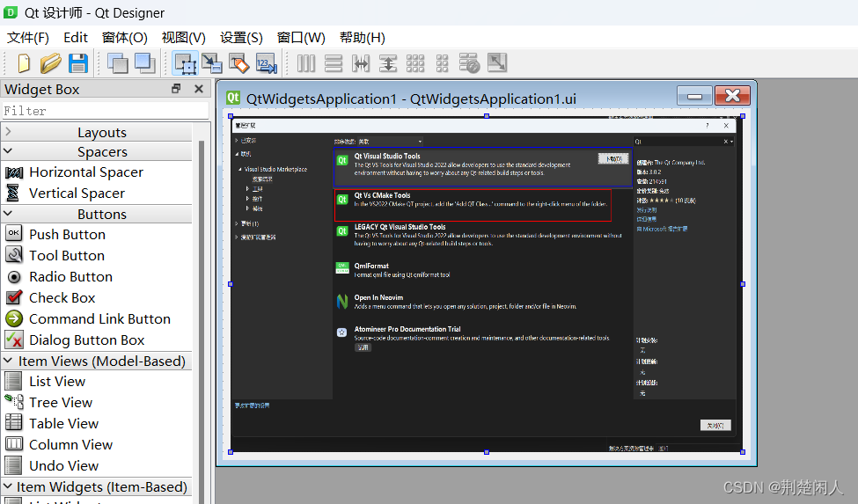Viewport: 858px width, 504px height.
Task: Select the Edit Widgets mode icon
Action: click(186, 63)
